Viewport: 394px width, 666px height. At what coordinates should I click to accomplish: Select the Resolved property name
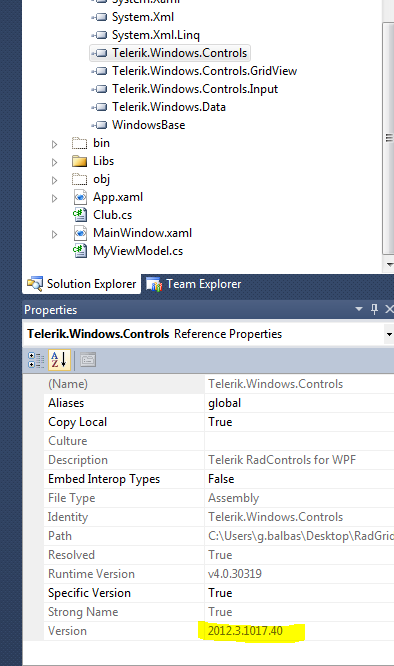pos(71,555)
